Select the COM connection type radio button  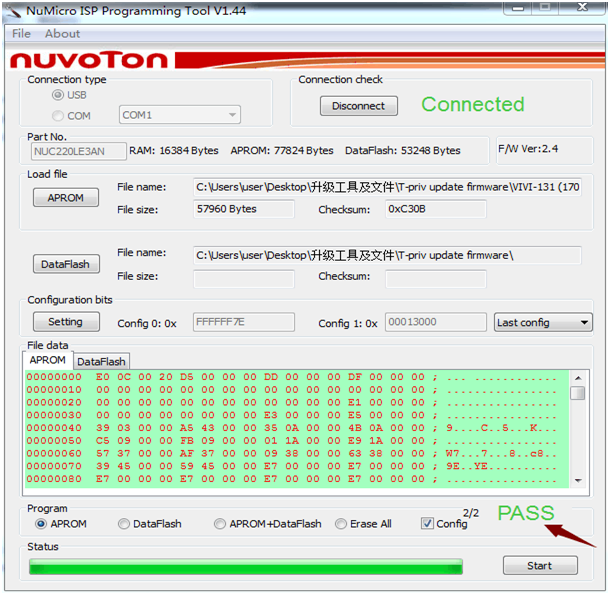point(58,116)
